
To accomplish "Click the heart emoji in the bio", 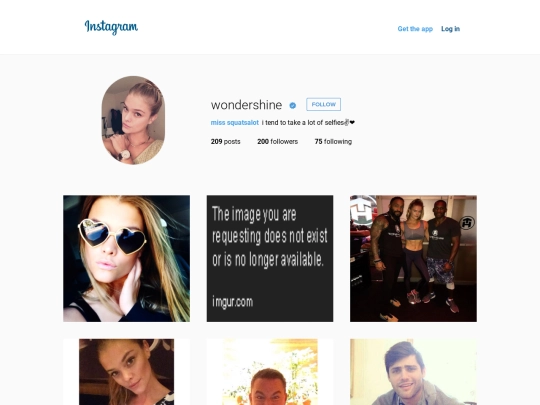I will pyautogui.click(x=352, y=122).
